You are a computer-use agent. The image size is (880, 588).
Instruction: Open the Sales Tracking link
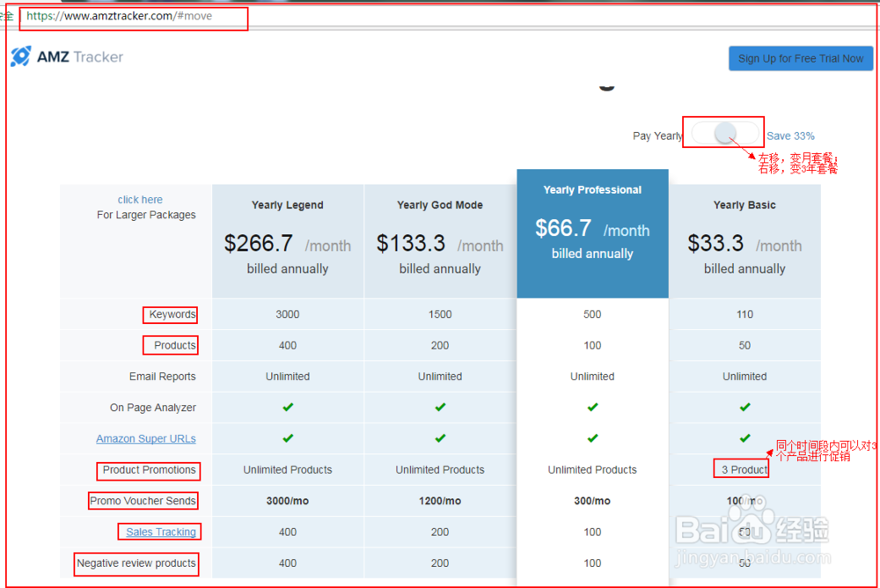(160, 532)
